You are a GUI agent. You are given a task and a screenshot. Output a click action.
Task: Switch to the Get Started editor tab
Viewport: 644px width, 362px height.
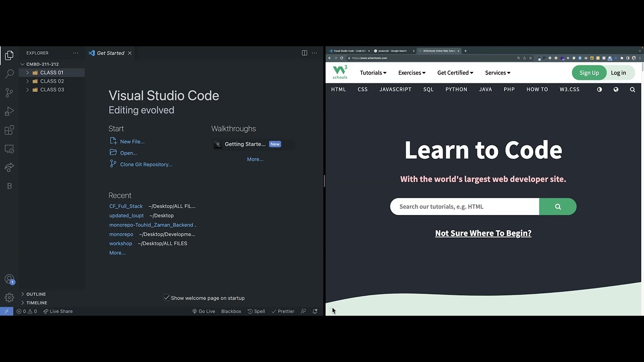click(110, 53)
